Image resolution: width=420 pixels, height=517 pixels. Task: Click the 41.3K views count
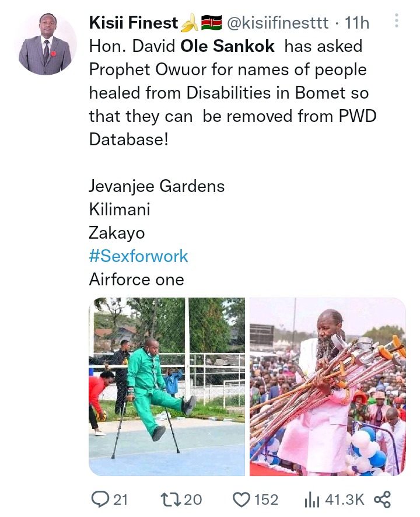[x=345, y=500]
